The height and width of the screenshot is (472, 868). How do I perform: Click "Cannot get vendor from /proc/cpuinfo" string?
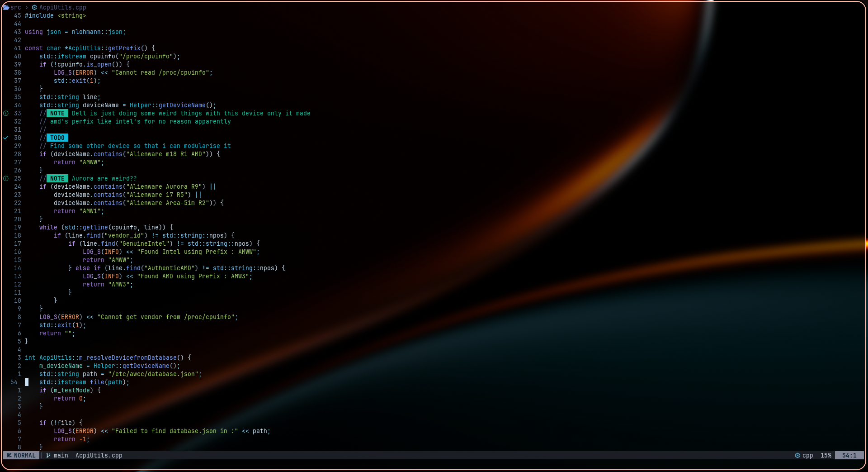(x=166, y=317)
